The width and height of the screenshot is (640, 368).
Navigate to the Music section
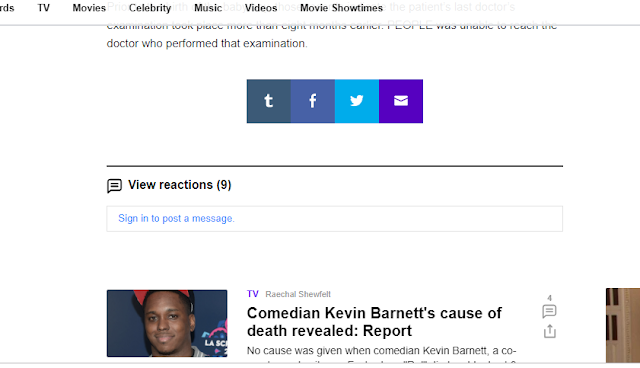click(208, 8)
